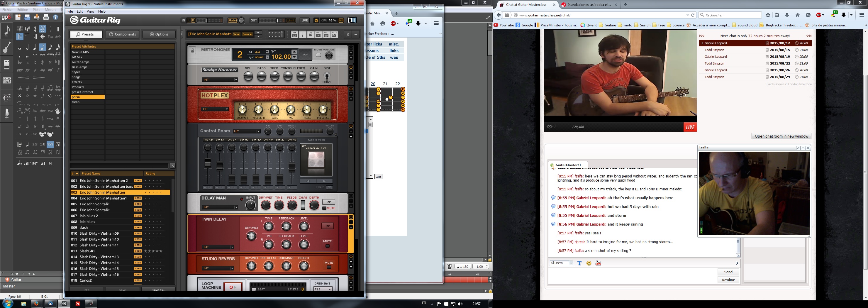Bookmark this page with the star icon

768,15
